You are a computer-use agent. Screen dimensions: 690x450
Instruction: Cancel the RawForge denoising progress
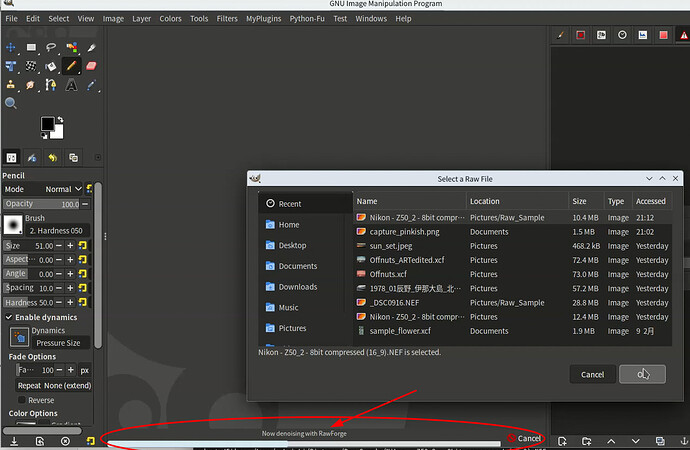(x=524, y=438)
